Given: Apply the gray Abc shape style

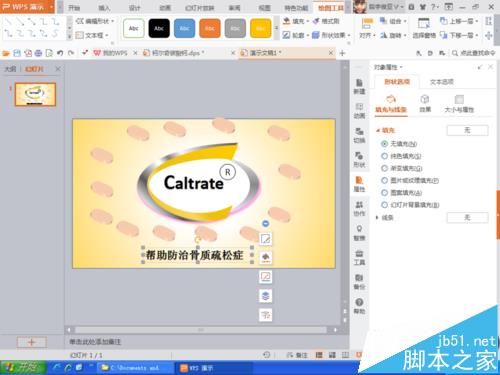Looking at the screenshot, I should pyautogui.click(x=235, y=28).
